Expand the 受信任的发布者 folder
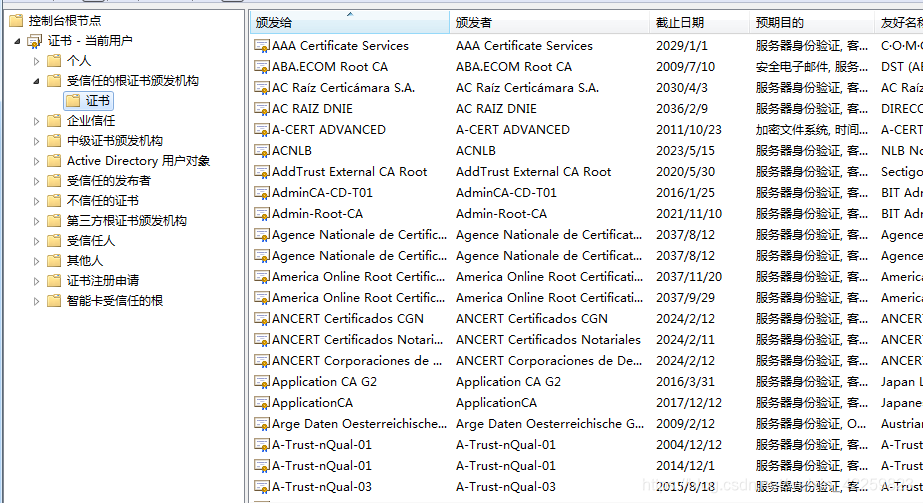923x503 pixels. (x=36, y=181)
